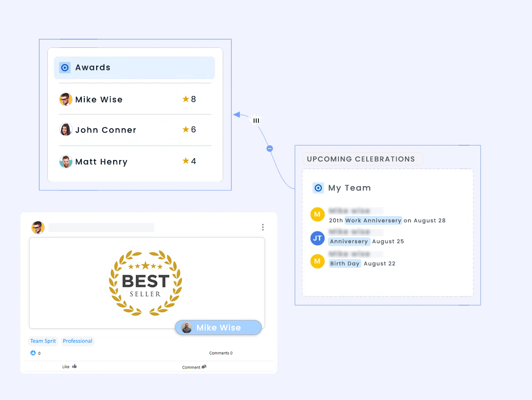Click the Work Anniversery highlighted label
The height and width of the screenshot is (400, 532).
point(373,220)
